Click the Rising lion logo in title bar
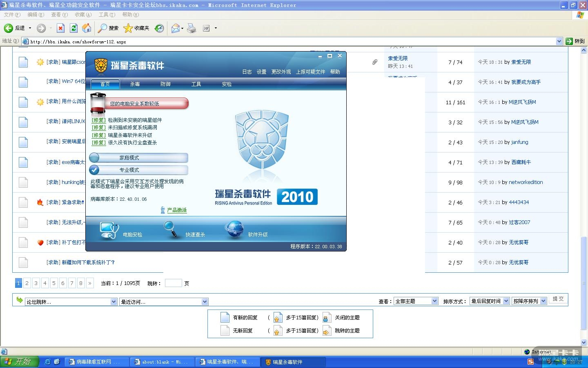588x368 pixels. pos(101,65)
